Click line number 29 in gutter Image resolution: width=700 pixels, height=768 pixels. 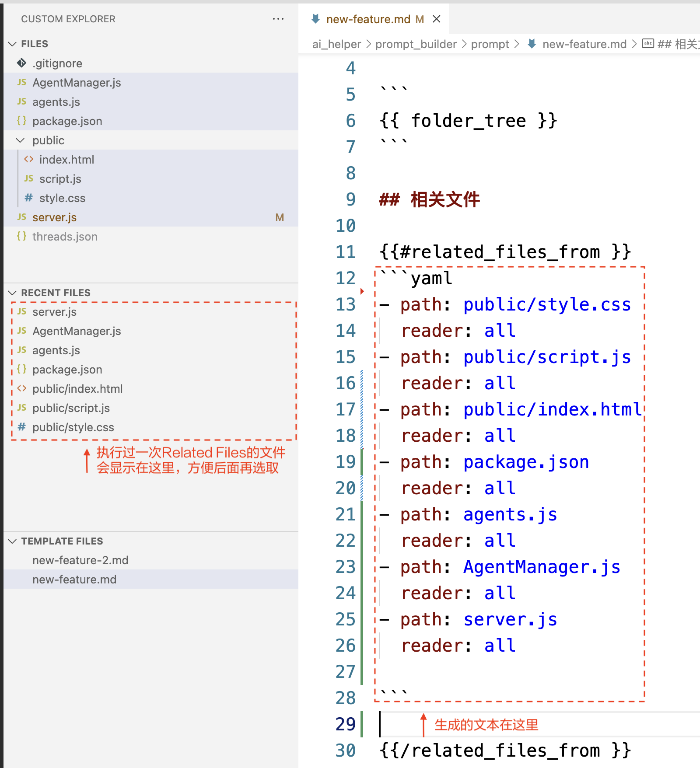[x=345, y=724]
